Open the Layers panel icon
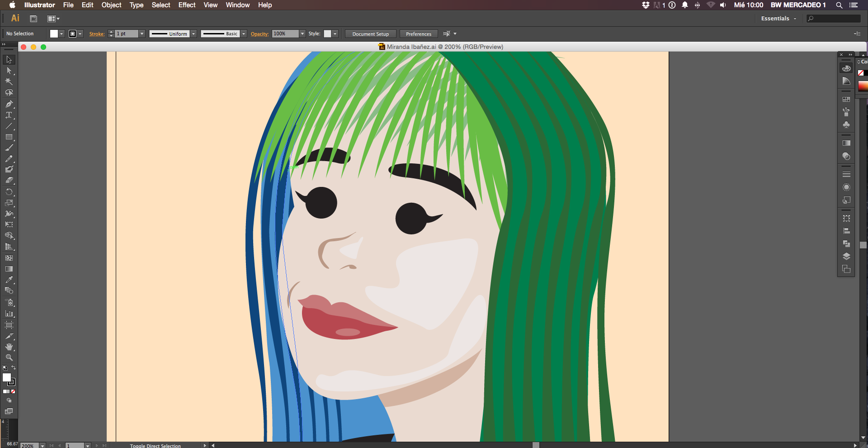The image size is (868, 448). 846,256
